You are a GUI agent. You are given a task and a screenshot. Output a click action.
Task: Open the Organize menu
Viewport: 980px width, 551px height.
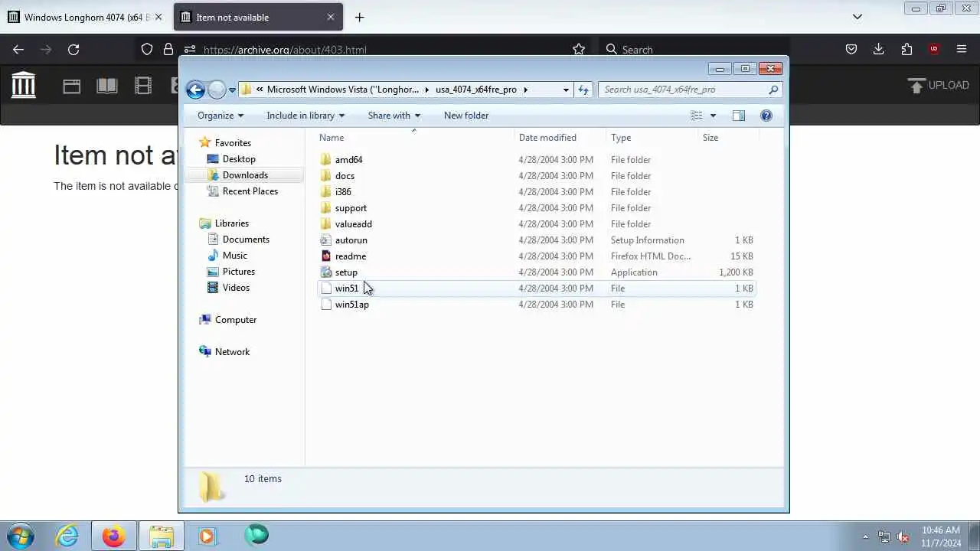coord(220,116)
